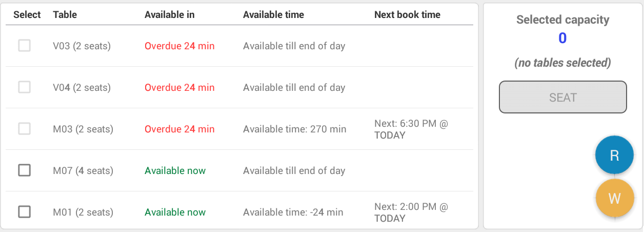The image size is (644, 232).
Task: Toggle the V03 table checkbox
Action: point(25,46)
